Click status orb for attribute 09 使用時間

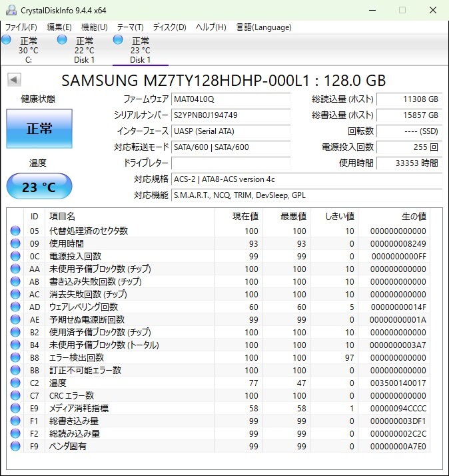[15, 243]
